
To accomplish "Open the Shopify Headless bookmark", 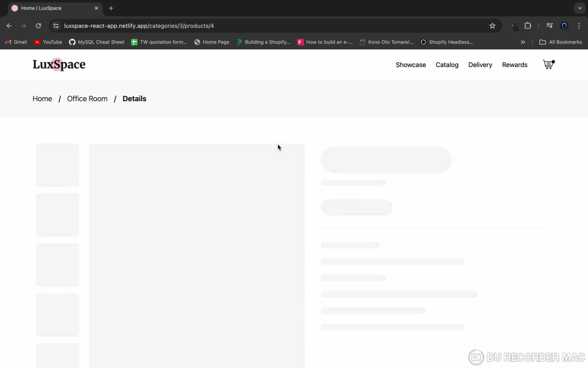I will pyautogui.click(x=447, y=42).
